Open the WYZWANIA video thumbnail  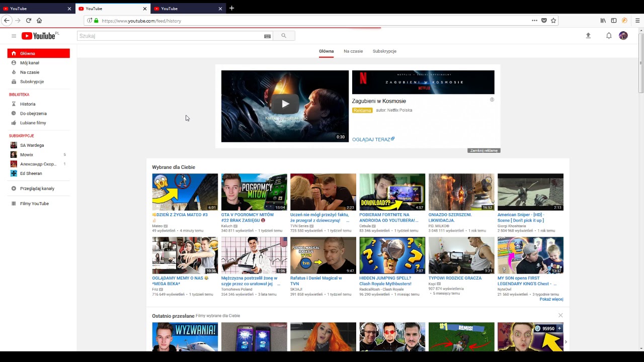(x=185, y=337)
